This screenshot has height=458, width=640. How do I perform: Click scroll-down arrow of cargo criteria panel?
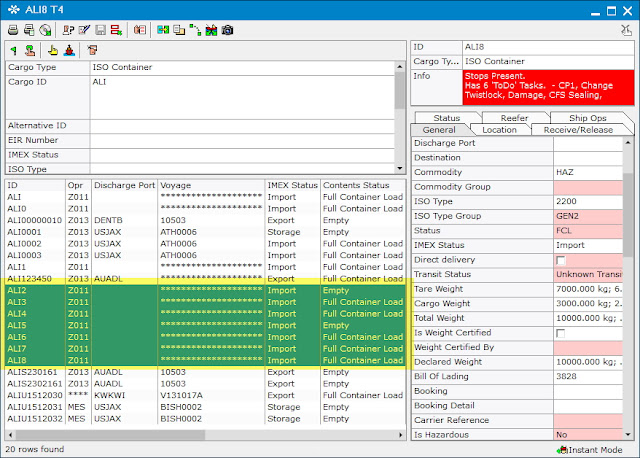[x=400, y=168]
